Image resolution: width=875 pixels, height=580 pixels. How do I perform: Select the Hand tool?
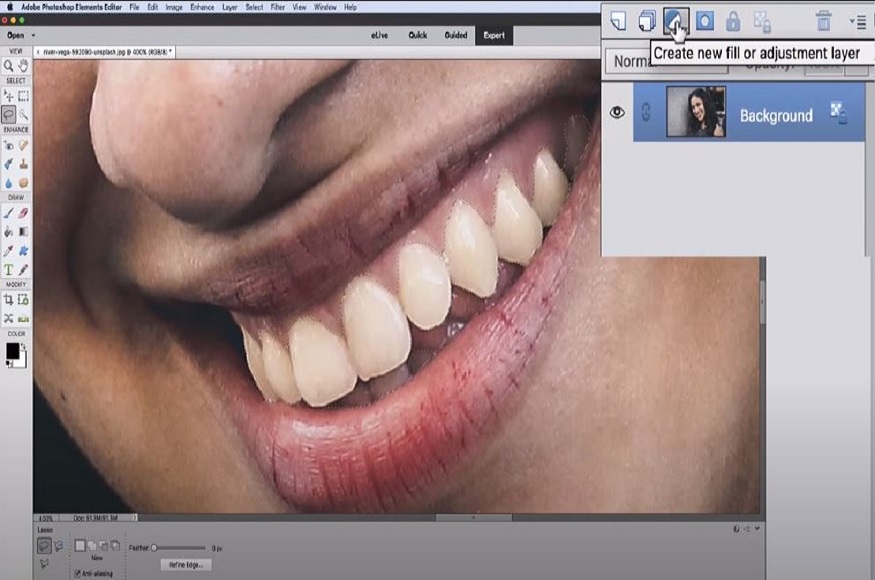click(x=23, y=66)
